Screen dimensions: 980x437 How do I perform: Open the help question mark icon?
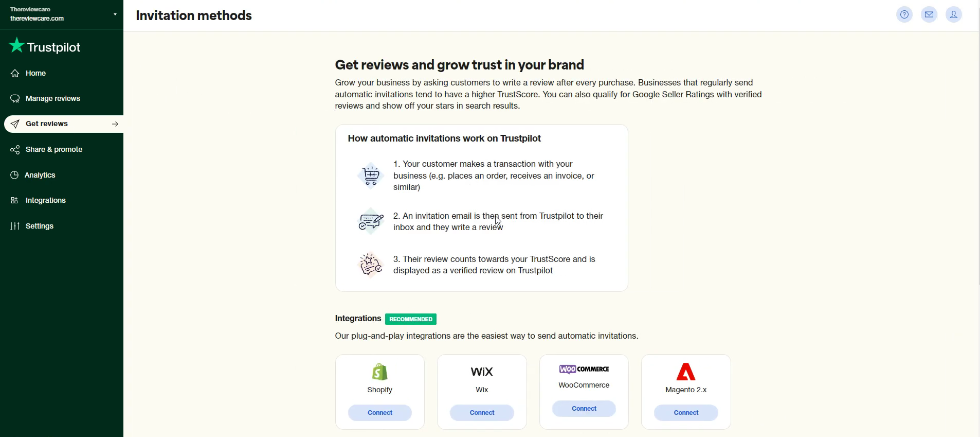tap(904, 15)
